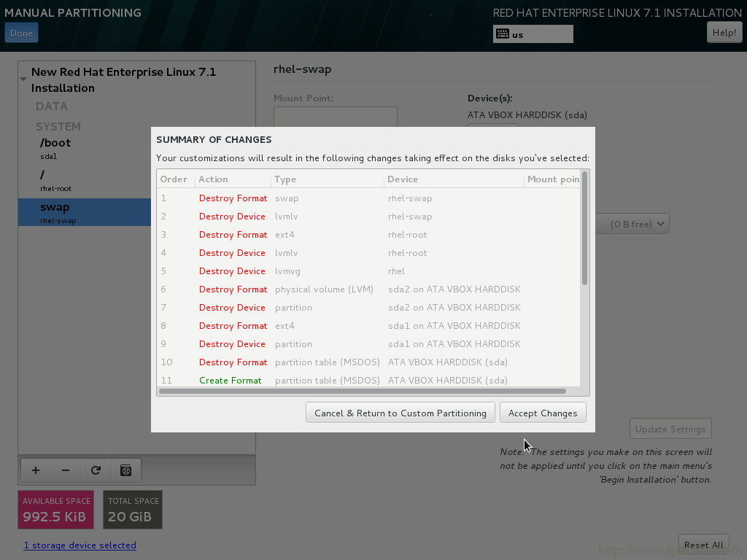Click the DATA section label
This screenshot has width=747, height=560.
52,106
